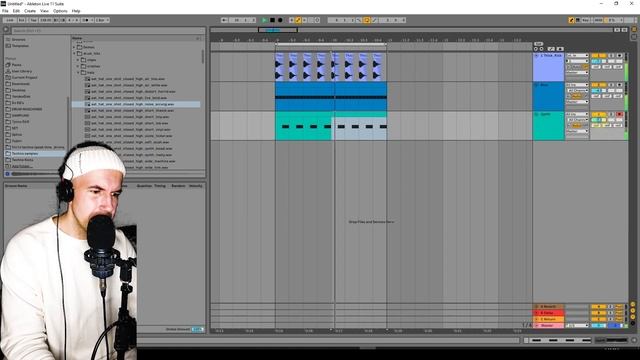Open the global quantization menu
The width and height of the screenshot is (640, 360).
[102, 20]
